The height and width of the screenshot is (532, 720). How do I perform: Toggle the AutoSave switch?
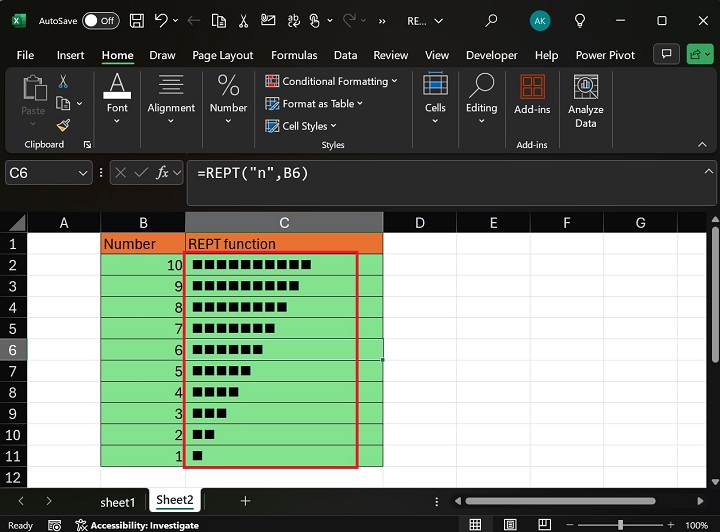100,20
